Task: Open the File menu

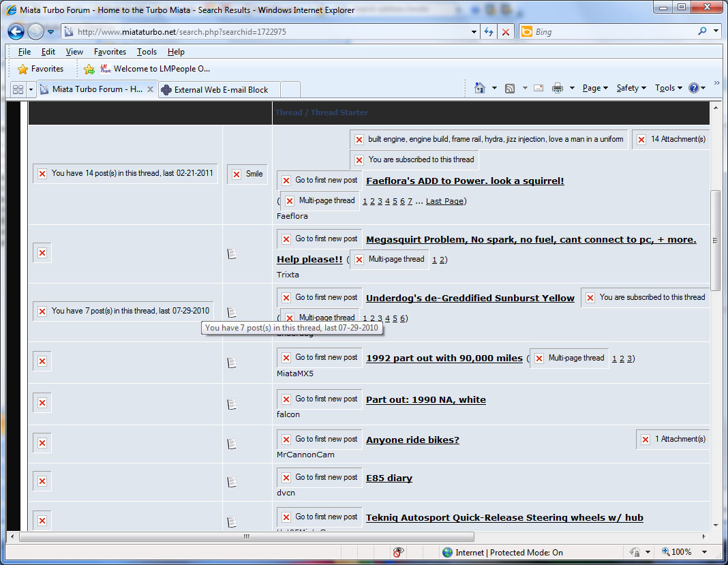Action: click(24, 52)
